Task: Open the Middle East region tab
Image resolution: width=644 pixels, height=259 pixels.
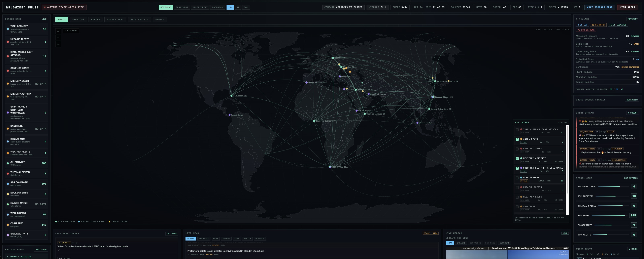Action: pyautogui.click(x=115, y=19)
